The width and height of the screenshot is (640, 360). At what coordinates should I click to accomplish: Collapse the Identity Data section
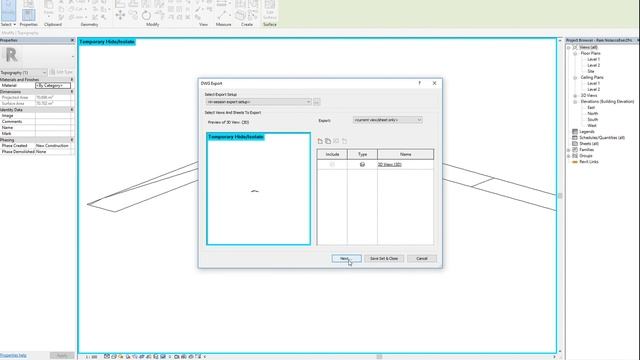click(72, 110)
